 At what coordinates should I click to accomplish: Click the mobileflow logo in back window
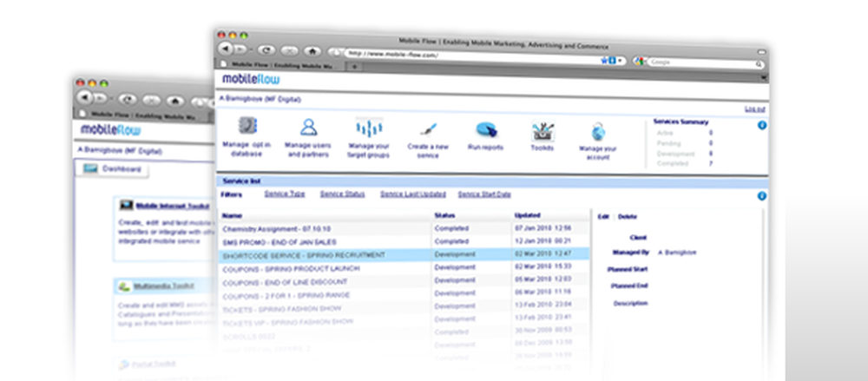tap(111, 130)
